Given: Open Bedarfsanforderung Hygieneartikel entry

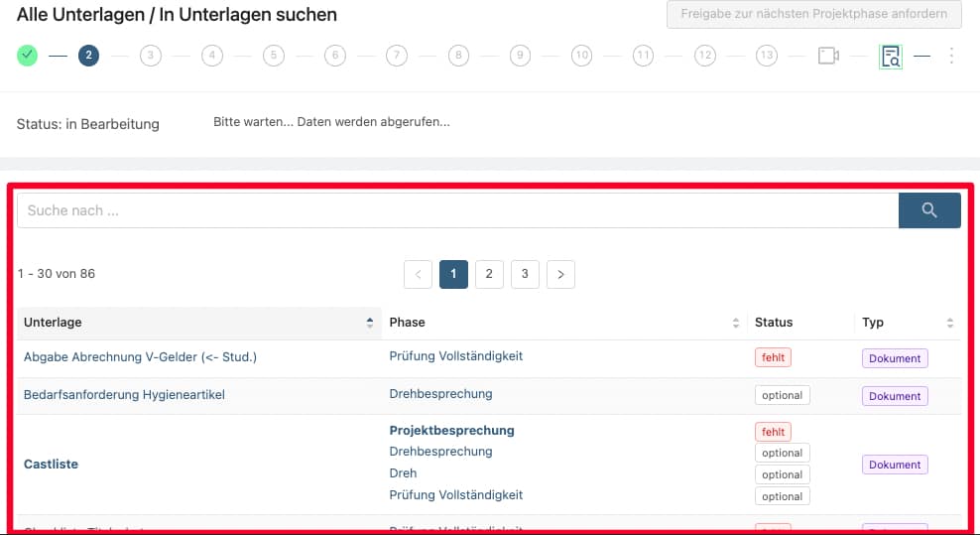Looking at the screenshot, I should pyautogui.click(x=124, y=395).
